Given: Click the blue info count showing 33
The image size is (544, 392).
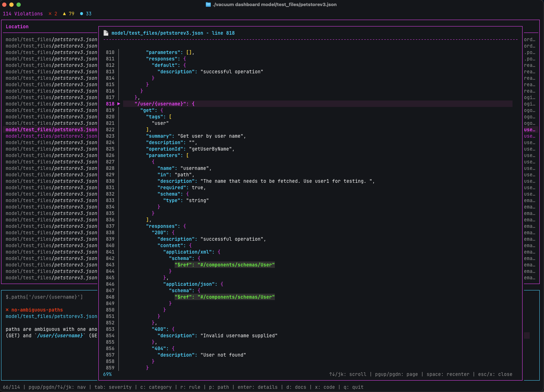Looking at the screenshot, I should coord(86,14).
